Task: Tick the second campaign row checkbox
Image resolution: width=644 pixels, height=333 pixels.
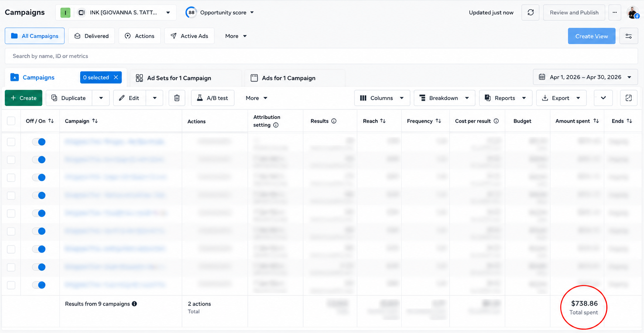Action: tap(11, 160)
